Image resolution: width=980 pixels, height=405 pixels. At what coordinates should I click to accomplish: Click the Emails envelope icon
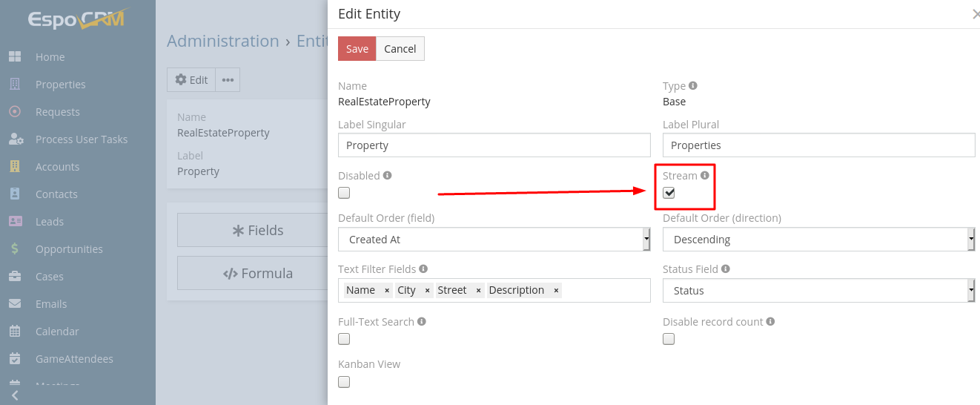[x=15, y=304]
